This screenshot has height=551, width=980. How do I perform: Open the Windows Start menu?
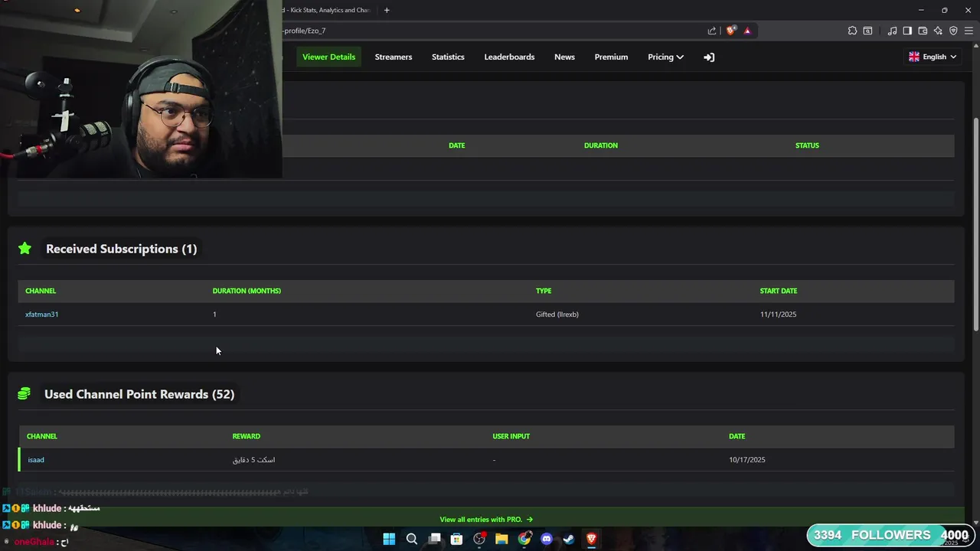point(389,539)
